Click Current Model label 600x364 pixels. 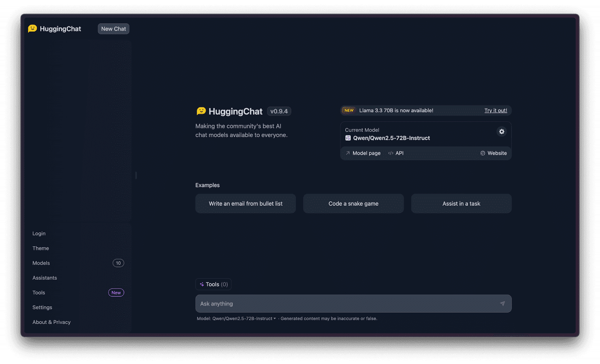362,130
